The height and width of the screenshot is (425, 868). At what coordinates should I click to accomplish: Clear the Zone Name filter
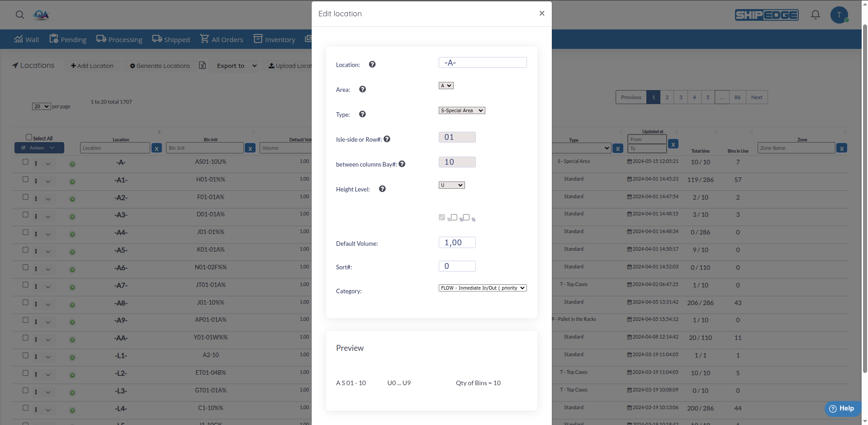pos(841,148)
